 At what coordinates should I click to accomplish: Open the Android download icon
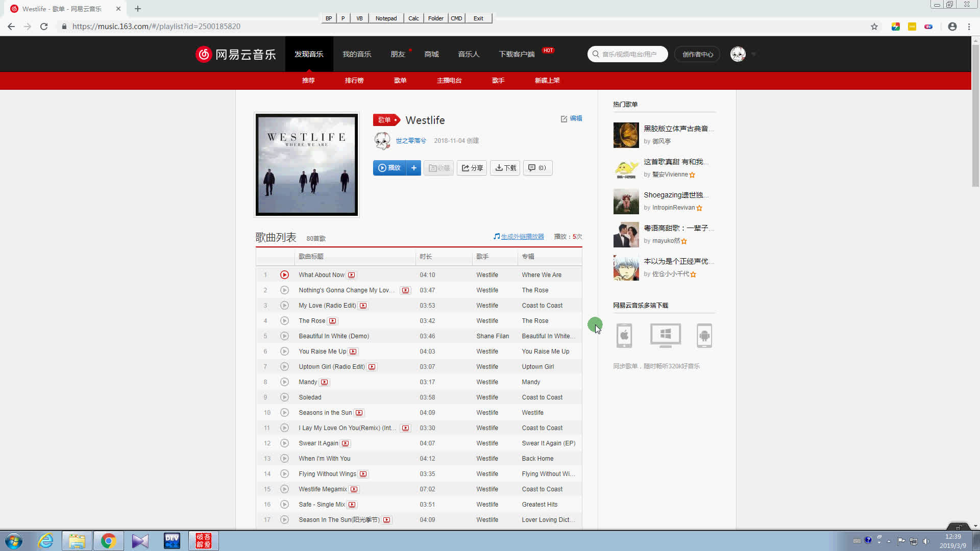tap(704, 336)
